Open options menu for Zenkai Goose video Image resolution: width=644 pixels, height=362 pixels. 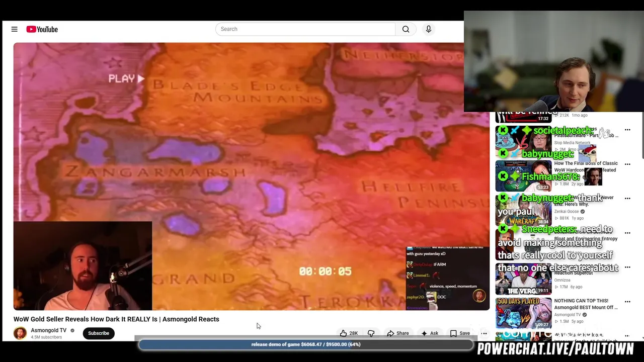pyautogui.click(x=627, y=199)
